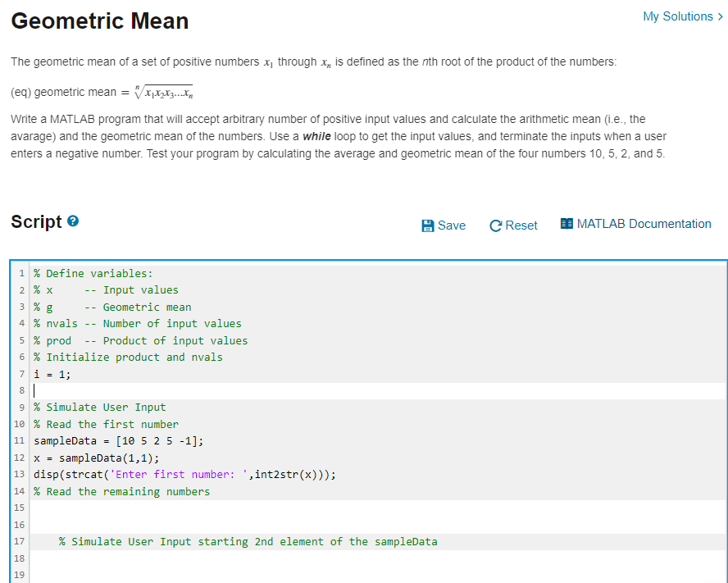Click the circular arrow Reset icon
This screenshot has height=583, width=728.
(x=495, y=225)
